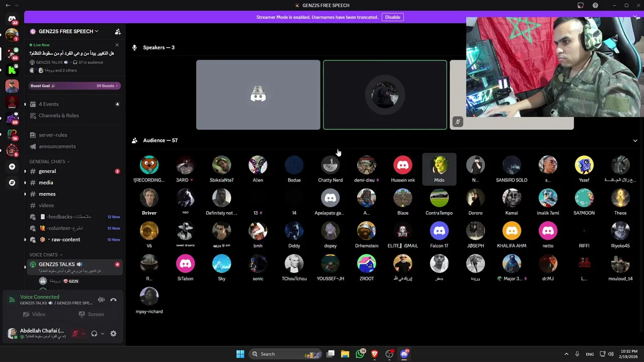Open the server-rules channel
This screenshot has height=362, width=644.
74,135
